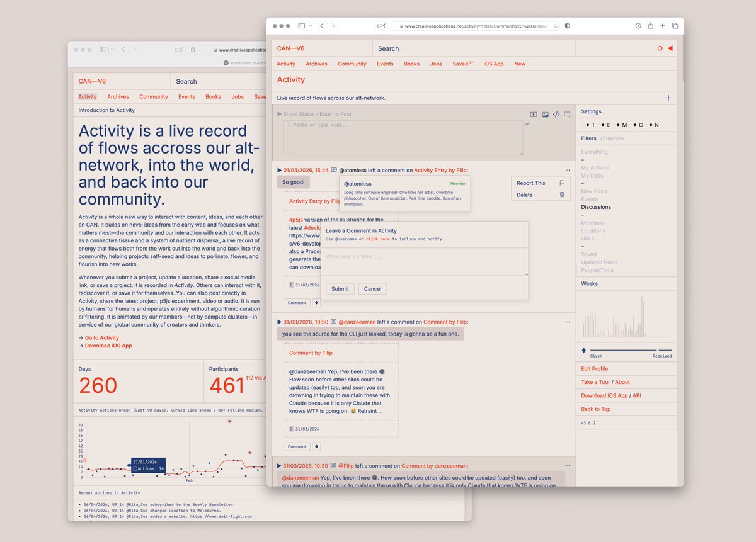
Task: Open Saved 27 menu item in front window
Action: tap(462, 64)
